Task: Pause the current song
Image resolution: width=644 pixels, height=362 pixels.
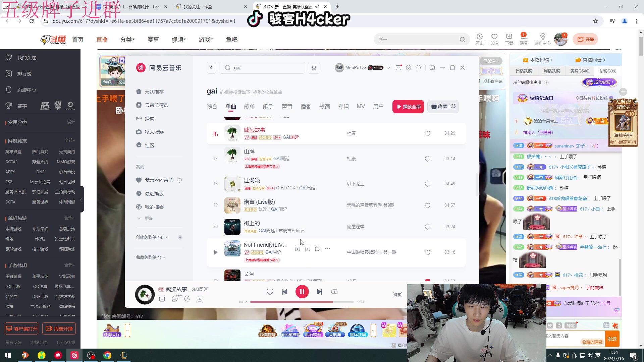Action: pos(302,292)
